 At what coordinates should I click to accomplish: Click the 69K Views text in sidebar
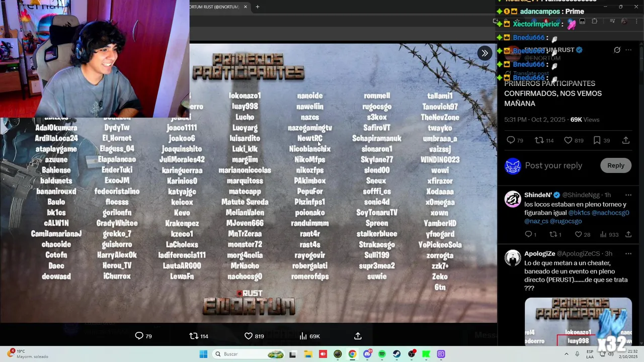[x=585, y=120]
